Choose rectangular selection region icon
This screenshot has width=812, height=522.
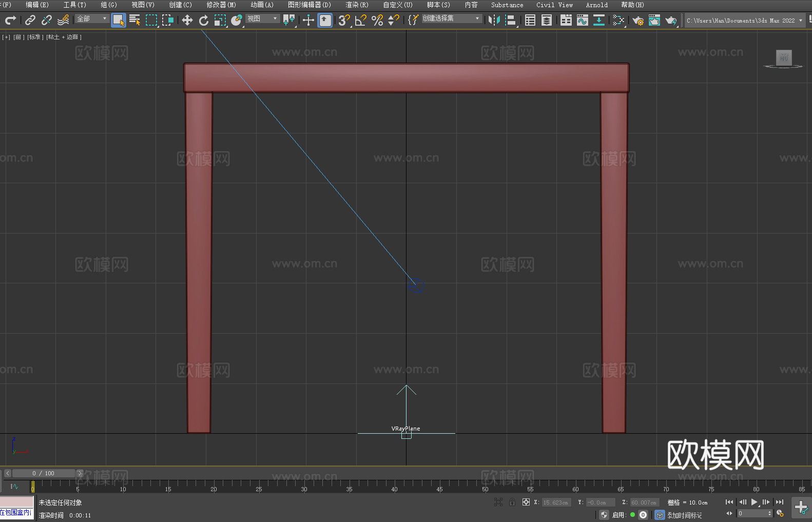(x=151, y=20)
